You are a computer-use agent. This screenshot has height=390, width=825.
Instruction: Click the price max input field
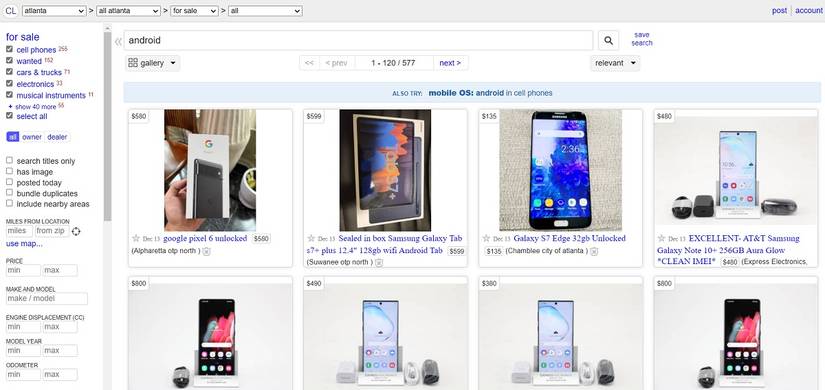[x=60, y=271]
